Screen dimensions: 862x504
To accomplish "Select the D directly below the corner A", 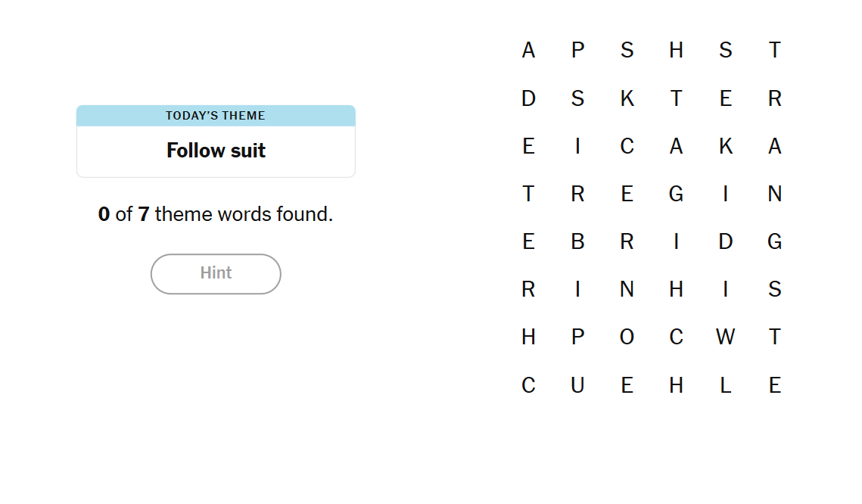I will (x=528, y=98).
